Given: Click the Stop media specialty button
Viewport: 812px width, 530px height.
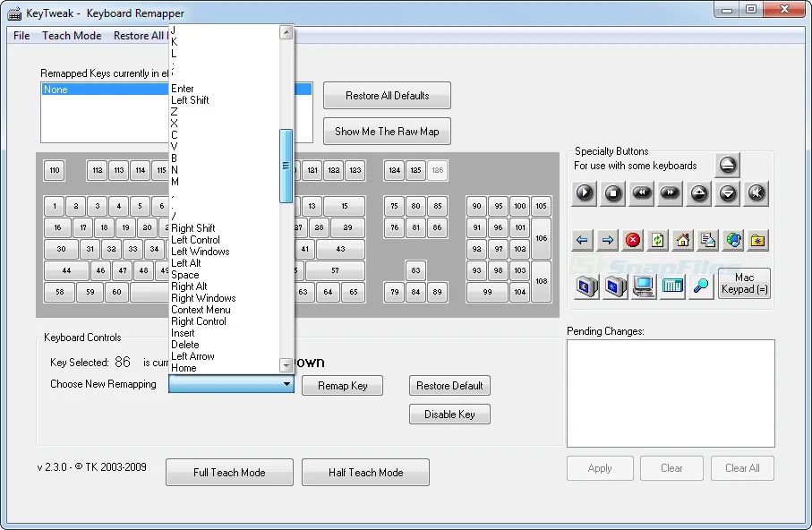Looking at the screenshot, I should [613, 193].
